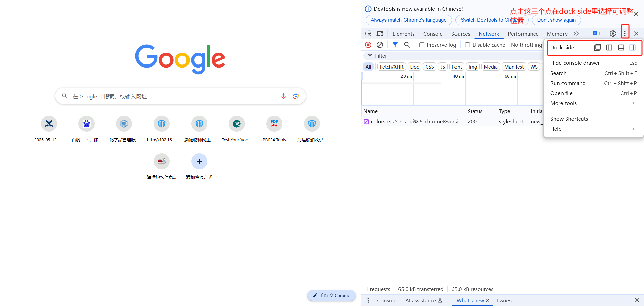The width and height of the screenshot is (644, 306).
Task: Select the Doc filter chip
Action: 414,67
